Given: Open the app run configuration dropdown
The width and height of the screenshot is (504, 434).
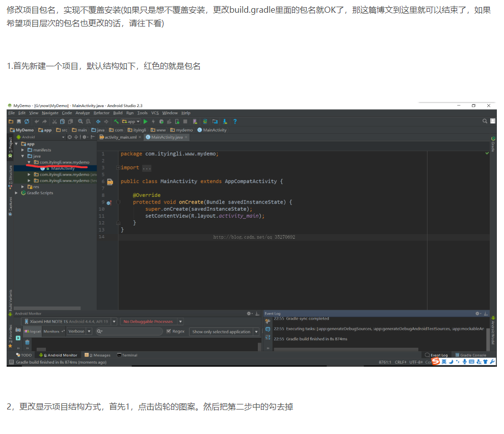Looking at the screenshot, I should pyautogui.click(x=131, y=121).
